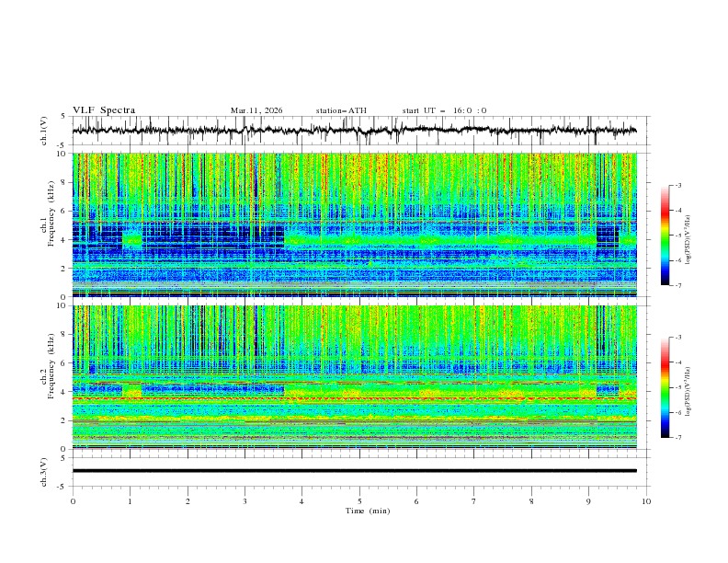Click the 'ch.1(V)' axis label
Viewport: 728px width, 563px height.
tap(44, 131)
